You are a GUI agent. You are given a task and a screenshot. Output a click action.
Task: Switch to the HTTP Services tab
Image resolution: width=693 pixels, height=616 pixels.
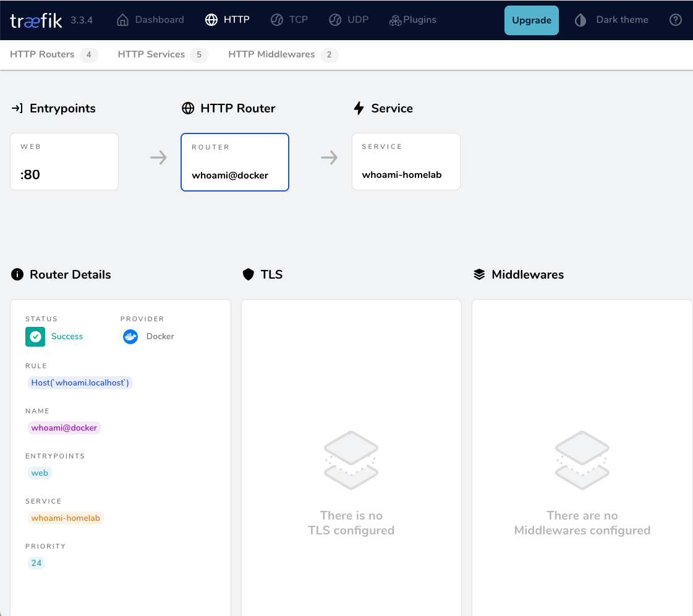(x=151, y=54)
